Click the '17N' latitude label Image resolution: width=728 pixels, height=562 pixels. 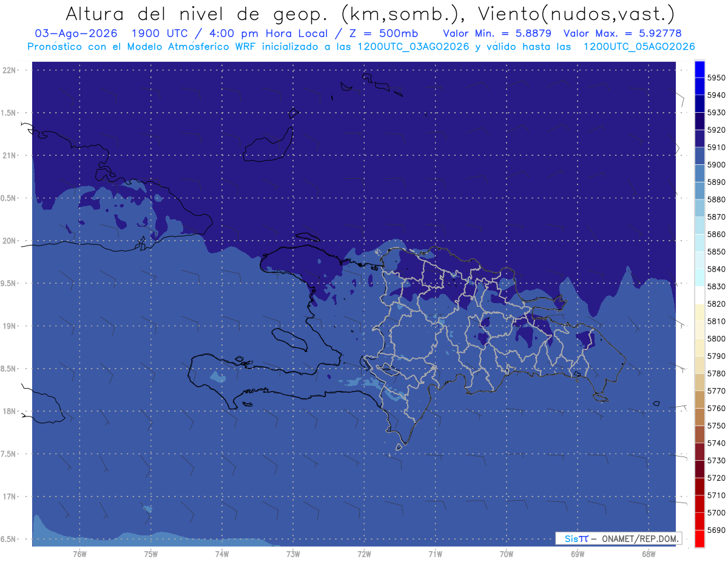click(x=9, y=497)
